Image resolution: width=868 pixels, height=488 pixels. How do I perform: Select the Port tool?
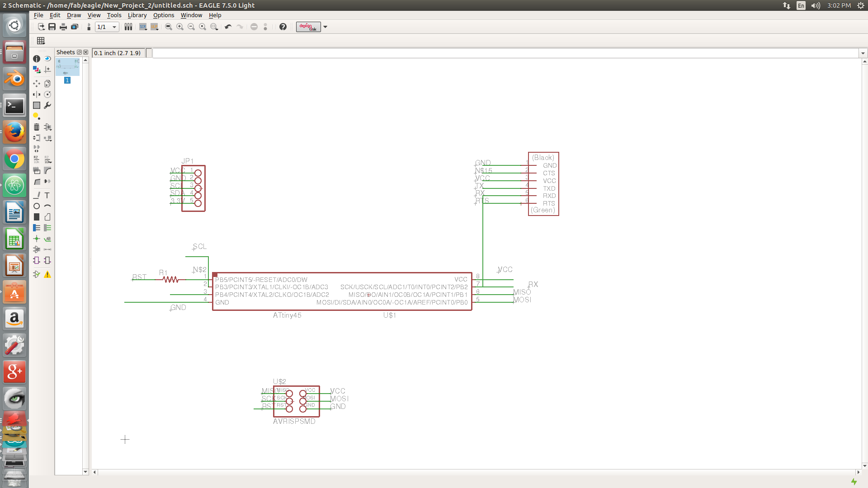tap(47, 260)
